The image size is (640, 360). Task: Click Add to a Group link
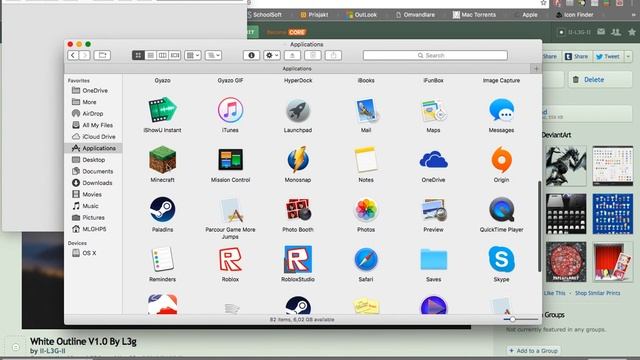533,351
